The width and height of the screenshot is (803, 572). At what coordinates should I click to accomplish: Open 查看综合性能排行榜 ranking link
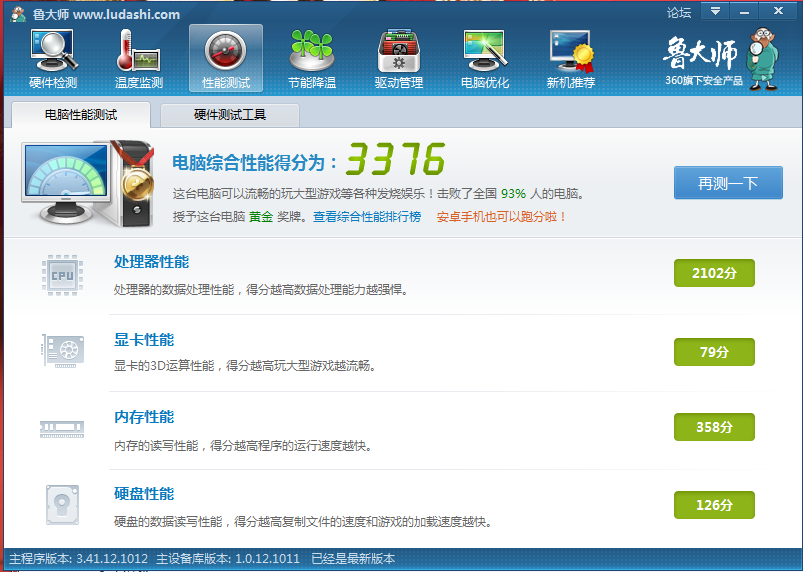point(367,217)
